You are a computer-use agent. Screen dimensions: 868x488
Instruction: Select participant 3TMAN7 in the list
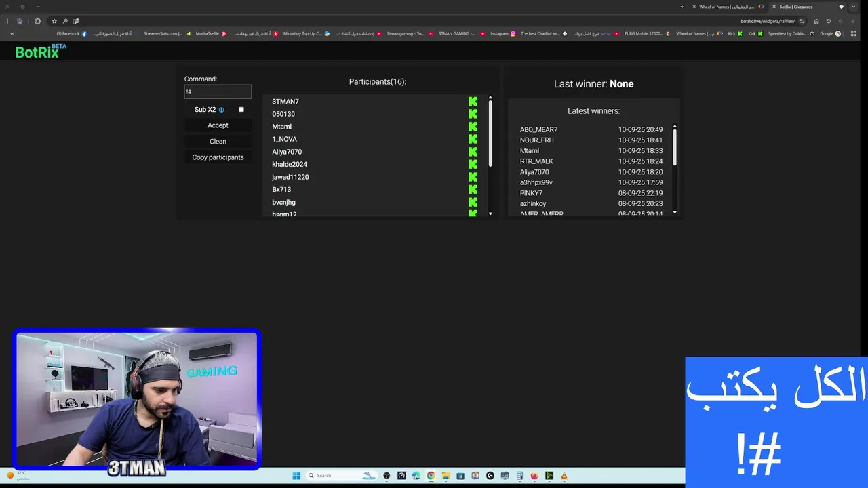285,101
